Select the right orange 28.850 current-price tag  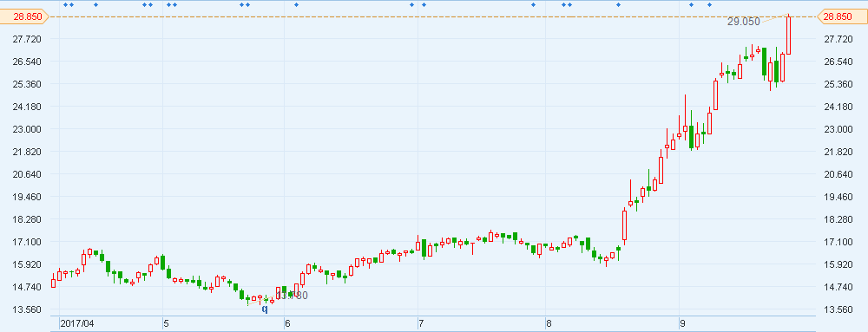(842, 16)
